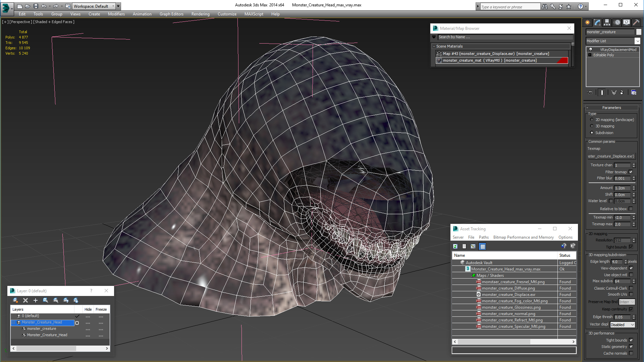Click Freeze/Unfreeze All Layers icon
This screenshot has width=644, height=362.
76,300
